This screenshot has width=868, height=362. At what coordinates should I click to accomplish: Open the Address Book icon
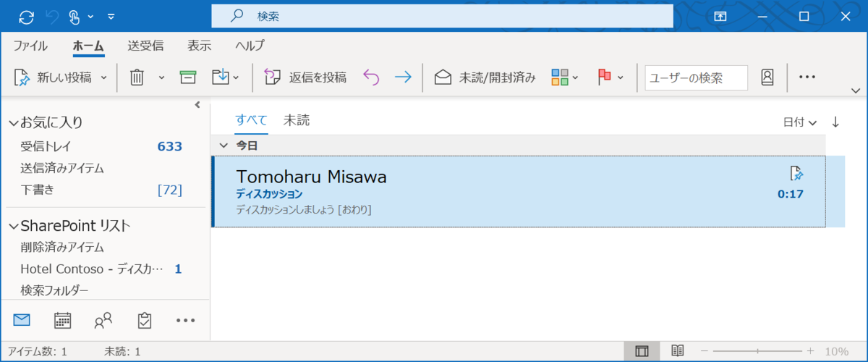tap(767, 77)
